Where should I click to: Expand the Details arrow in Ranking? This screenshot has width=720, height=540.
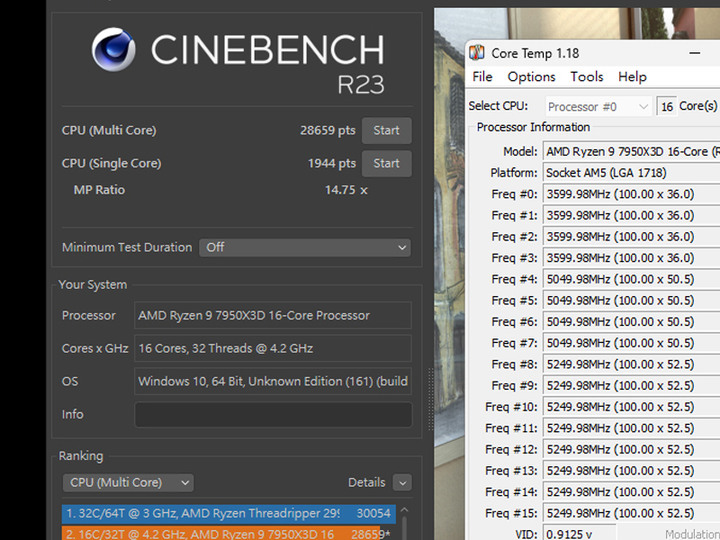(x=402, y=483)
